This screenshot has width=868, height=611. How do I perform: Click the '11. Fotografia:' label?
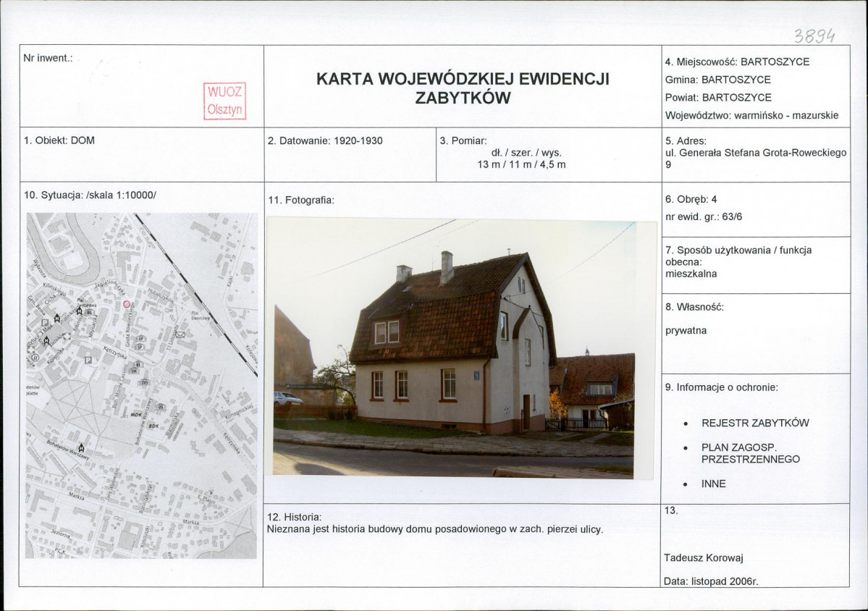coord(301,201)
